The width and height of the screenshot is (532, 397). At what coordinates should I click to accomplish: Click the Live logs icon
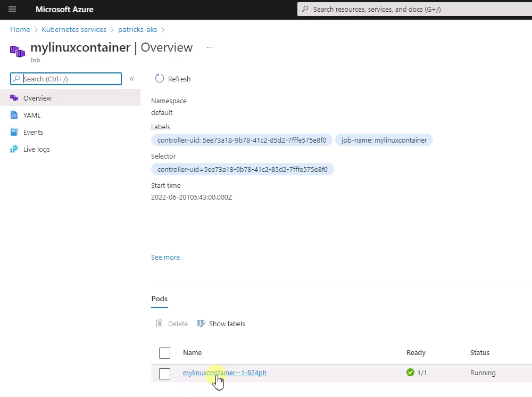(14, 149)
